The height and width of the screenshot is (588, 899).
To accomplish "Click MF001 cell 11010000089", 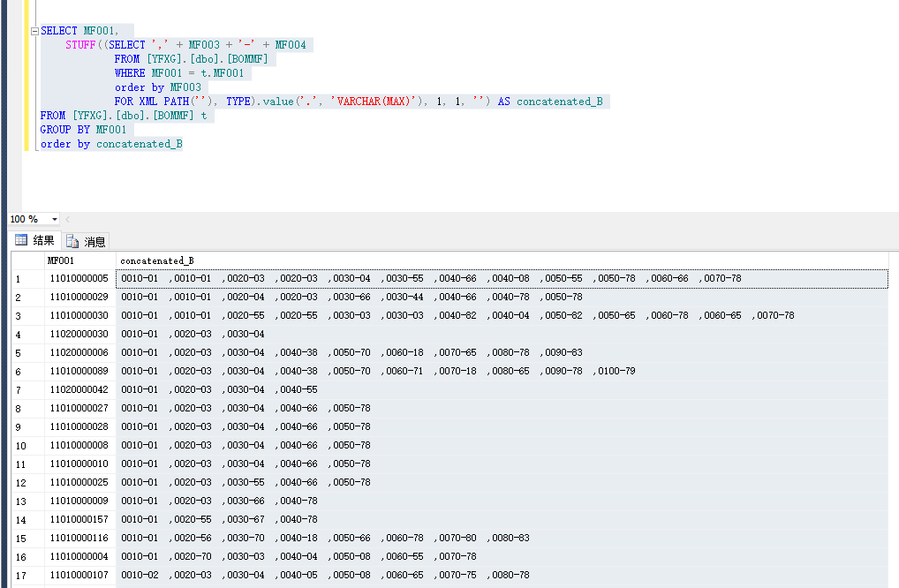I will [79, 372].
